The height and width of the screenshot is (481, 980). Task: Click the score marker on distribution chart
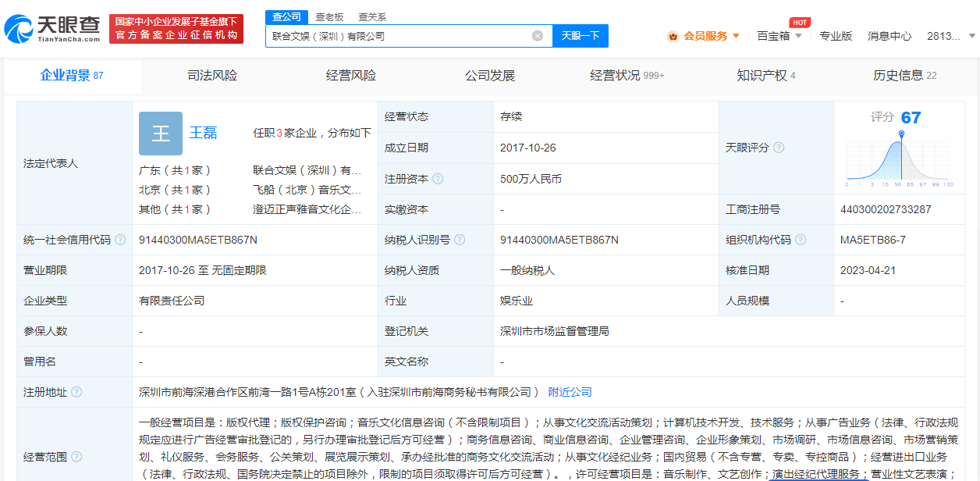point(901,134)
